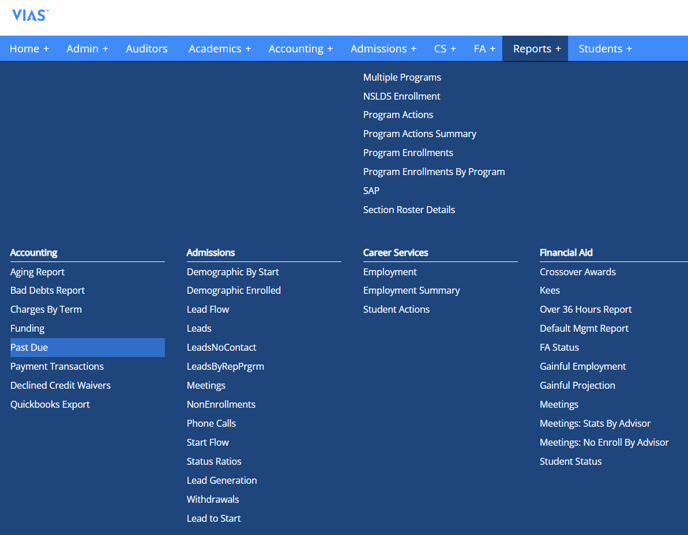This screenshot has height=535, width=688.
Task: Select Meetings: Stats By Advisor
Action: [594, 423]
